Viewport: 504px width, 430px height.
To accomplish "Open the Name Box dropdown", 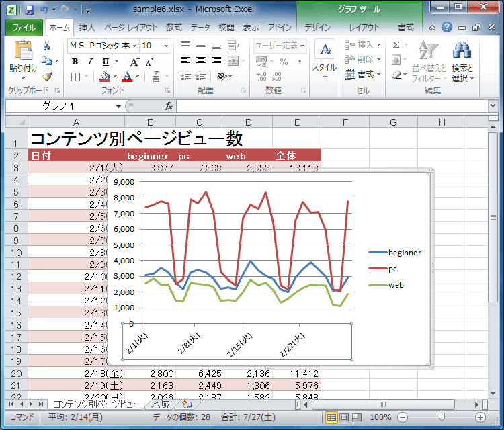I will (118, 106).
